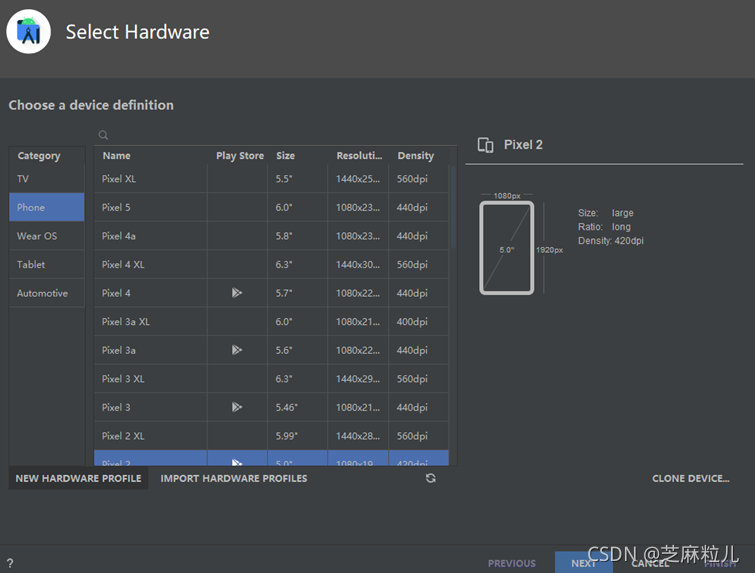Sort by the Resolution column header
Viewport: 755px width, 573px height.
[359, 156]
